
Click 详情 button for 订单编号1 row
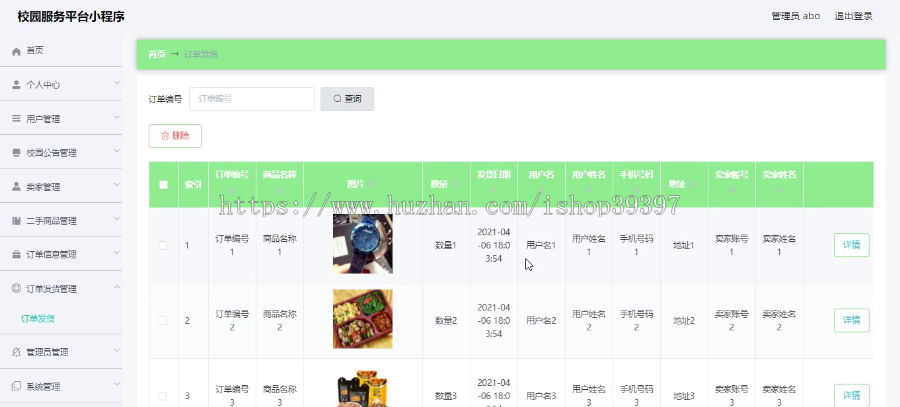[851, 245]
